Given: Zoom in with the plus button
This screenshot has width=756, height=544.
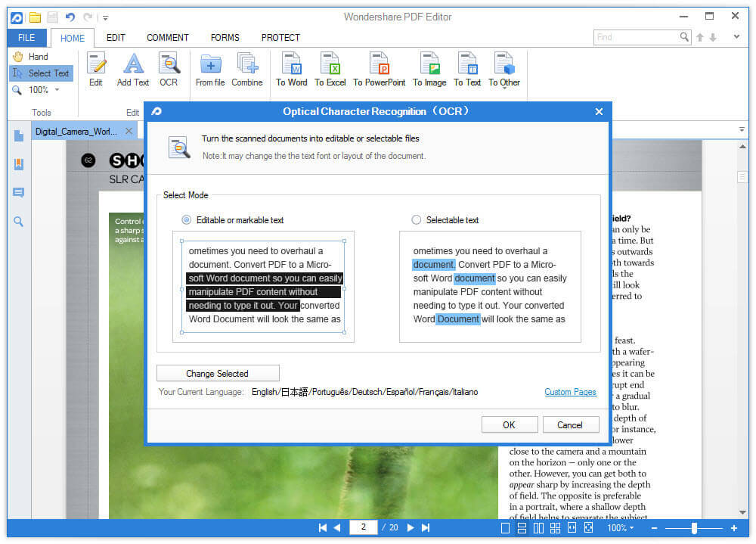Looking at the screenshot, I should pyautogui.click(x=734, y=528).
